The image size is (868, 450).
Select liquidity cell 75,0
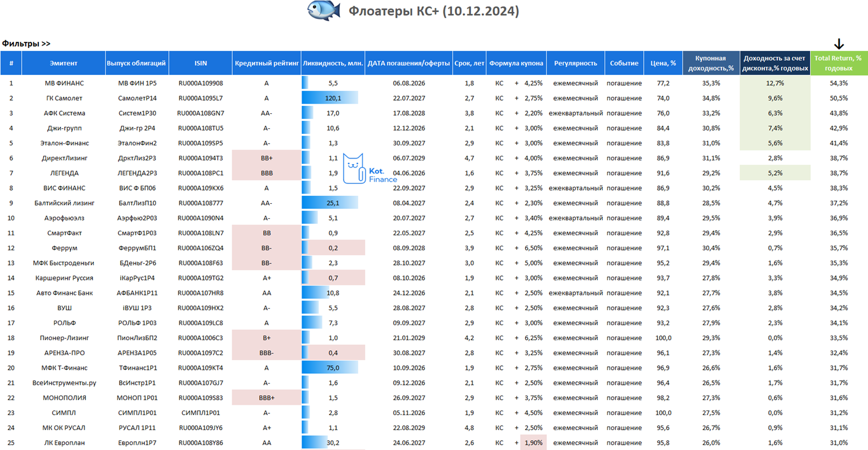tap(333, 368)
